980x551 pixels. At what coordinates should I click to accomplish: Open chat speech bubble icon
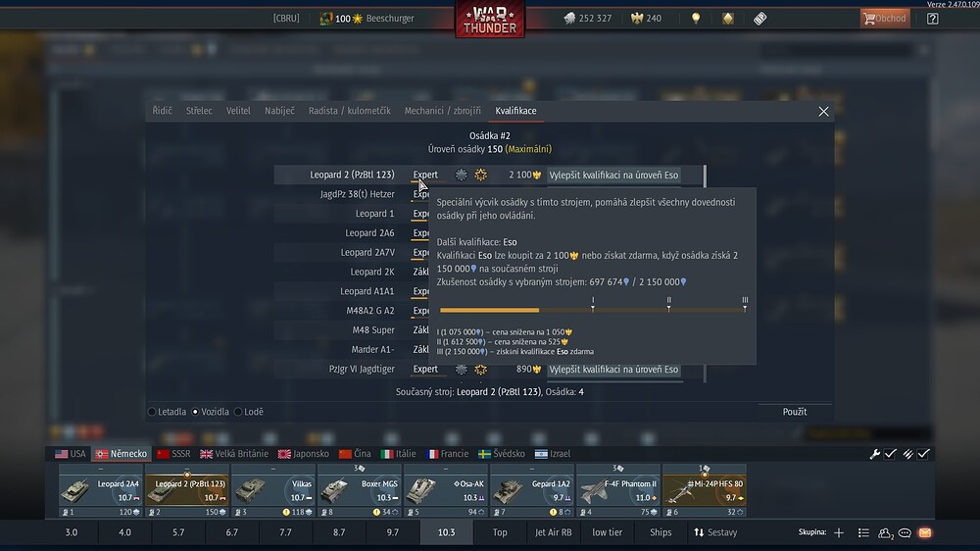click(x=905, y=533)
